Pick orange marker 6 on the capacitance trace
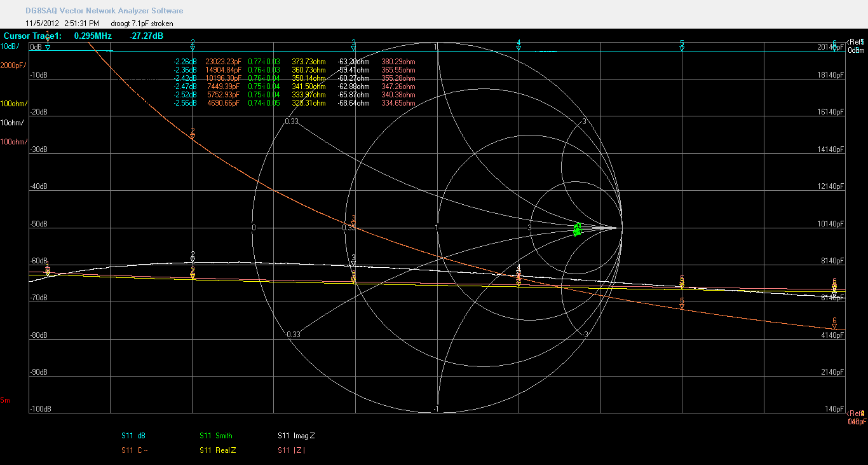Viewport: 868px width, 465px height. pos(834,323)
